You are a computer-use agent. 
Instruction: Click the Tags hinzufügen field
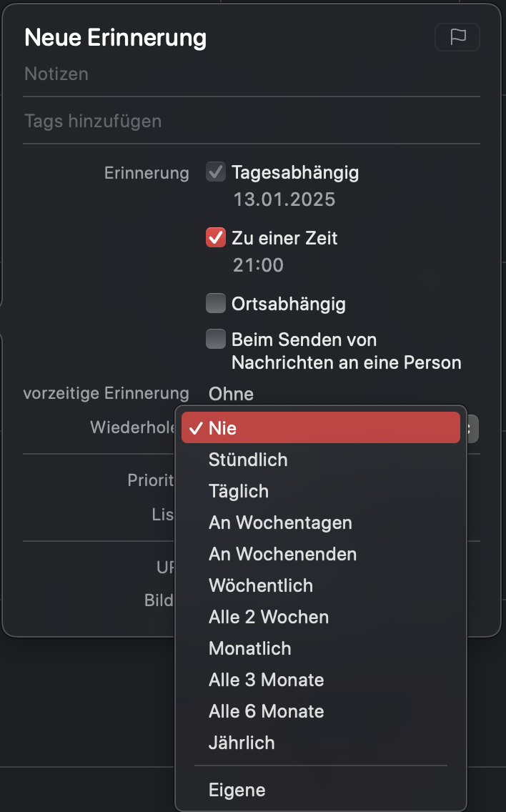(x=250, y=121)
